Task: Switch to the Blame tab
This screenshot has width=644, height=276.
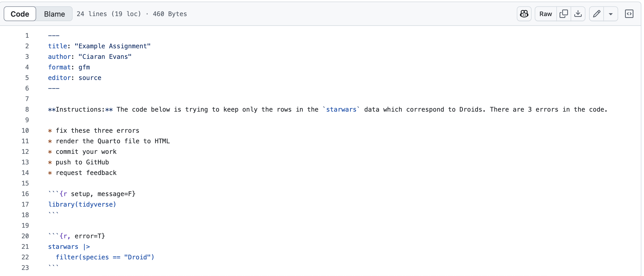Action: [54, 14]
